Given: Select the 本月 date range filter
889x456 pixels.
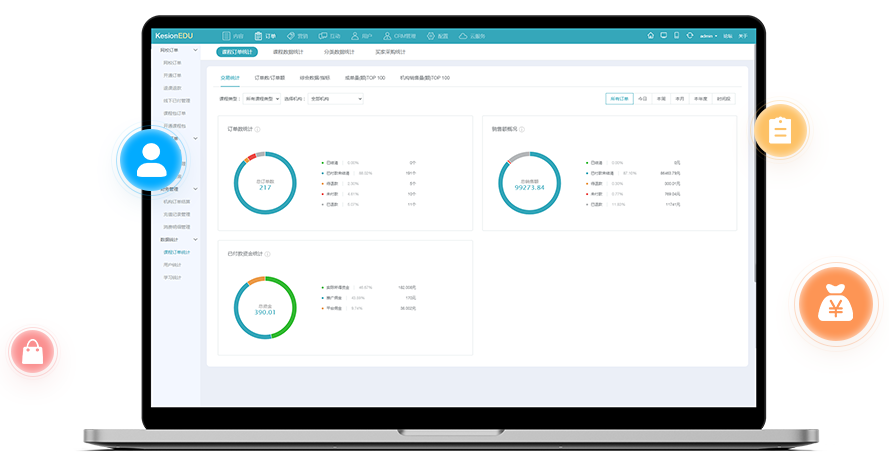Looking at the screenshot, I should (x=679, y=99).
